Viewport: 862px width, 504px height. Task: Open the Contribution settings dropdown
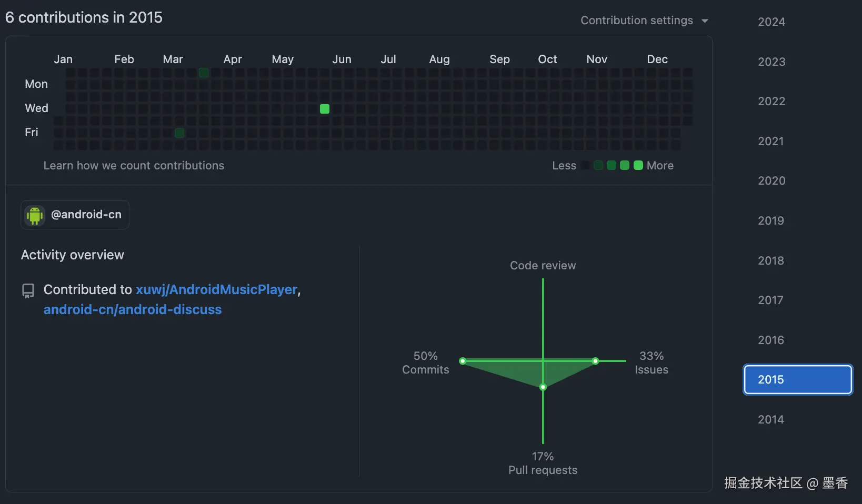pyautogui.click(x=637, y=21)
